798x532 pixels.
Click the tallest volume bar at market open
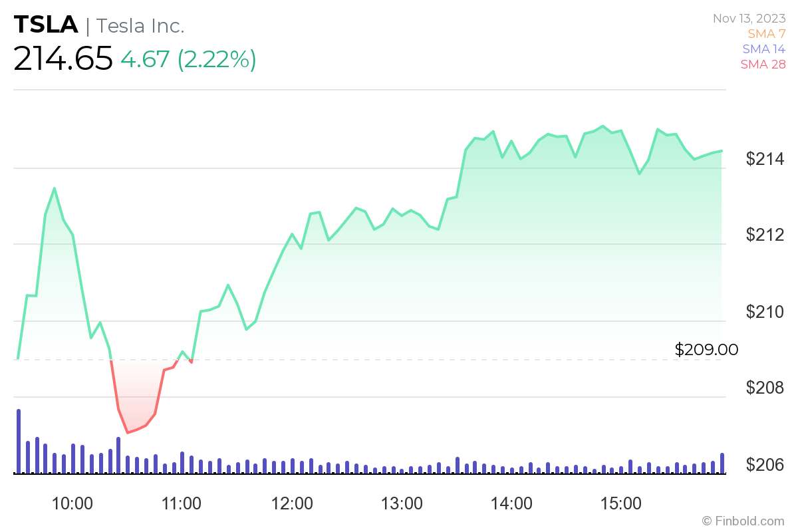pyautogui.click(x=19, y=442)
